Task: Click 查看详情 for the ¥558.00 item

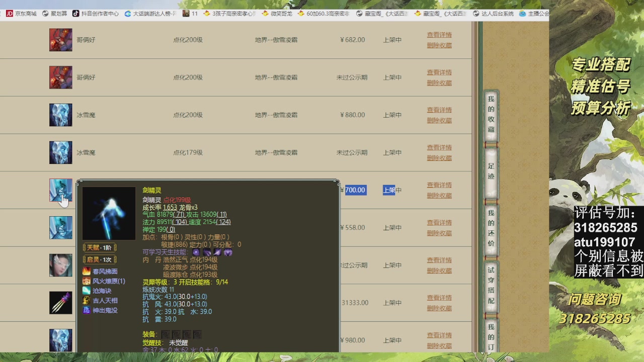Action: [439, 223]
